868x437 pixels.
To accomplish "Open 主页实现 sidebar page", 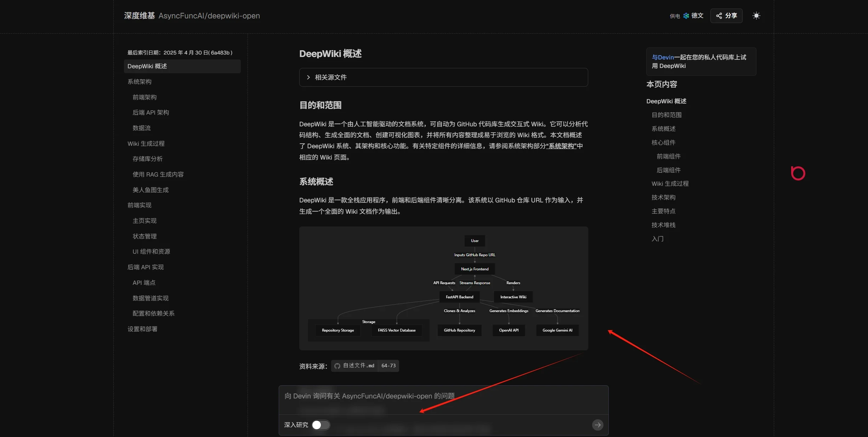I will (x=144, y=221).
